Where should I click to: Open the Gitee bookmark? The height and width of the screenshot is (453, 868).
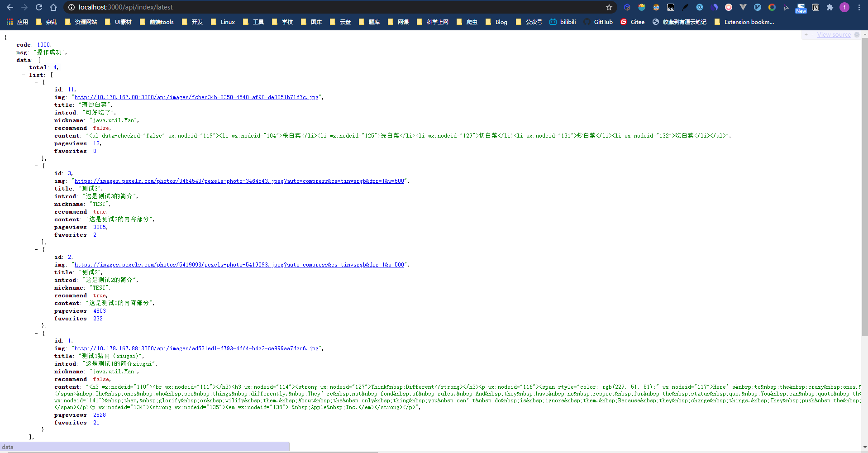click(632, 22)
